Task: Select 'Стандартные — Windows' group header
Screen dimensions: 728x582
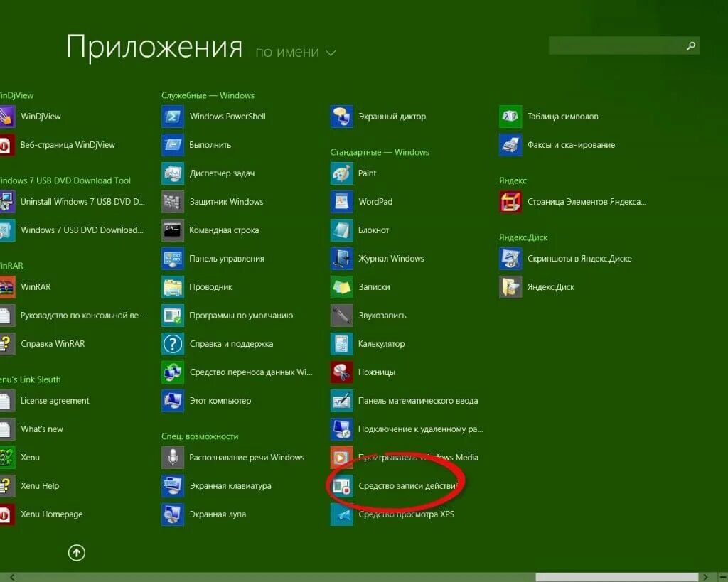Action: point(380,152)
